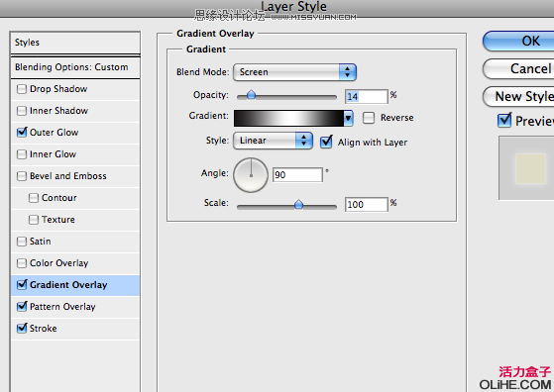Tick the Satin checkbox
This screenshot has width=554, height=392.
pyautogui.click(x=22, y=242)
